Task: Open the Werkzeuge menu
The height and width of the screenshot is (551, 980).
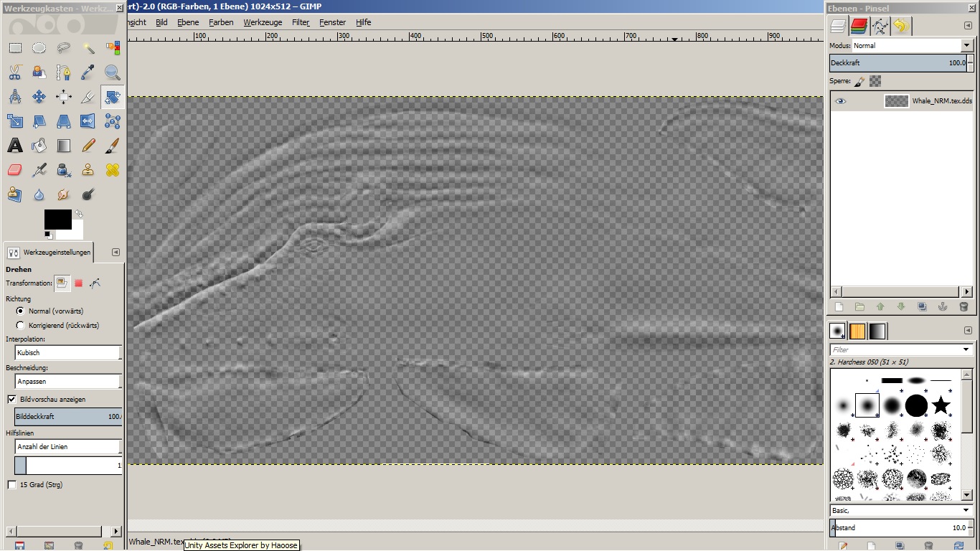Action: click(x=263, y=22)
